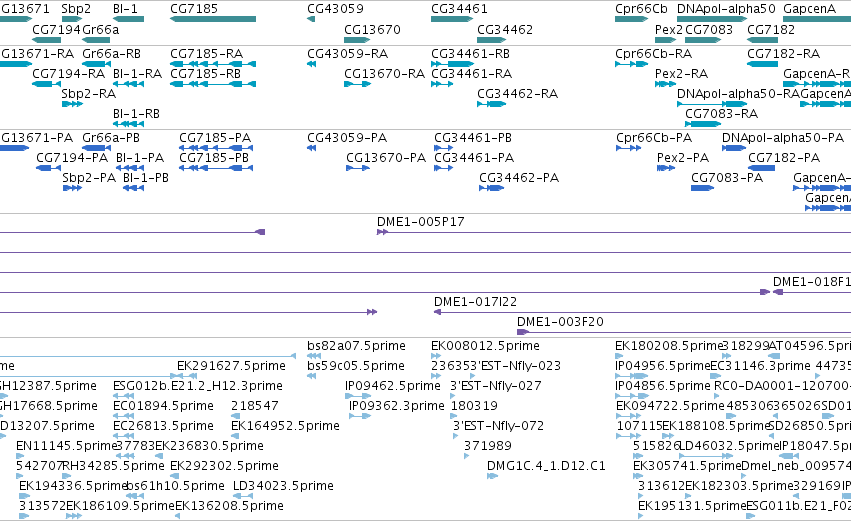The width and height of the screenshot is (851, 521).
Task: Select transcript CG13670-RA
Action: pos(384,74)
